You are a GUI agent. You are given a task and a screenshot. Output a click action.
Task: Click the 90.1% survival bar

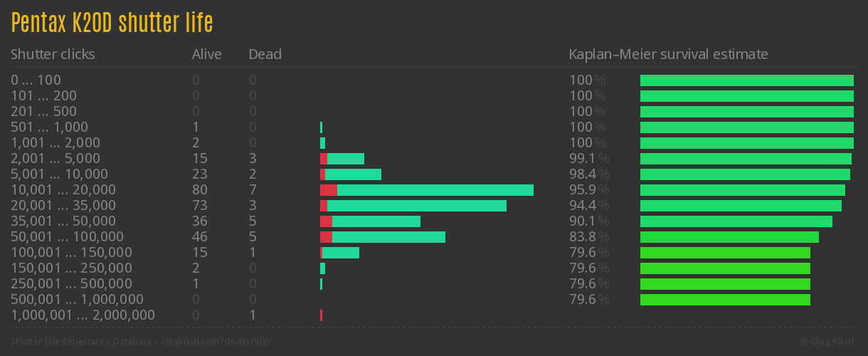click(x=736, y=221)
